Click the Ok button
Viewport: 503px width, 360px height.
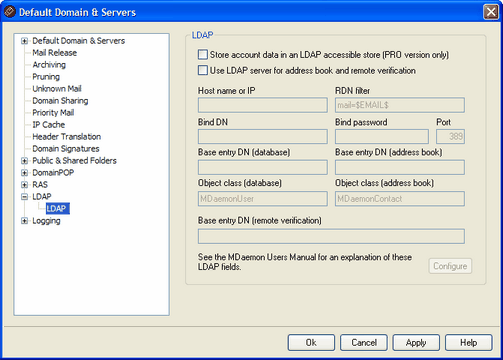click(x=311, y=343)
